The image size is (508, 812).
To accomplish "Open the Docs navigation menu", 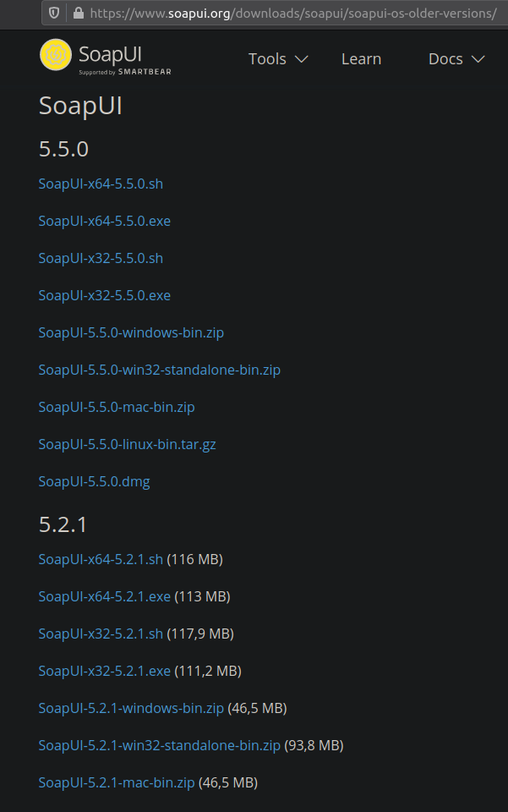I will pyautogui.click(x=445, y=59).
